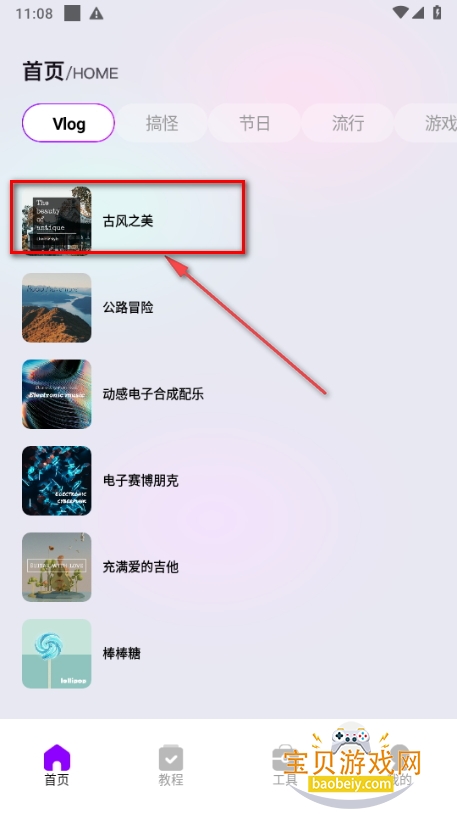Open the 公路冒险 mountain cover thumbnail

click(x=57, y=308)
